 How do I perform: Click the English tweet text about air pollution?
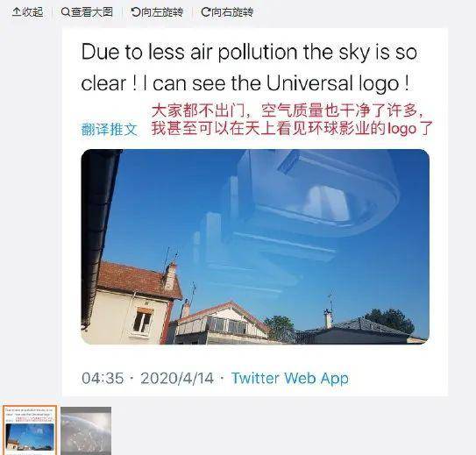[x=249, y=68]
